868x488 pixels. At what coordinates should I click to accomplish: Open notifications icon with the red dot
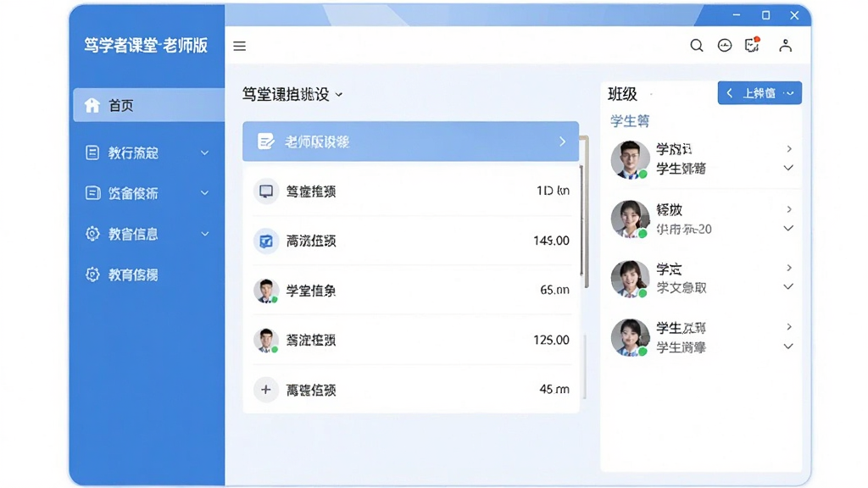(753, 45)
